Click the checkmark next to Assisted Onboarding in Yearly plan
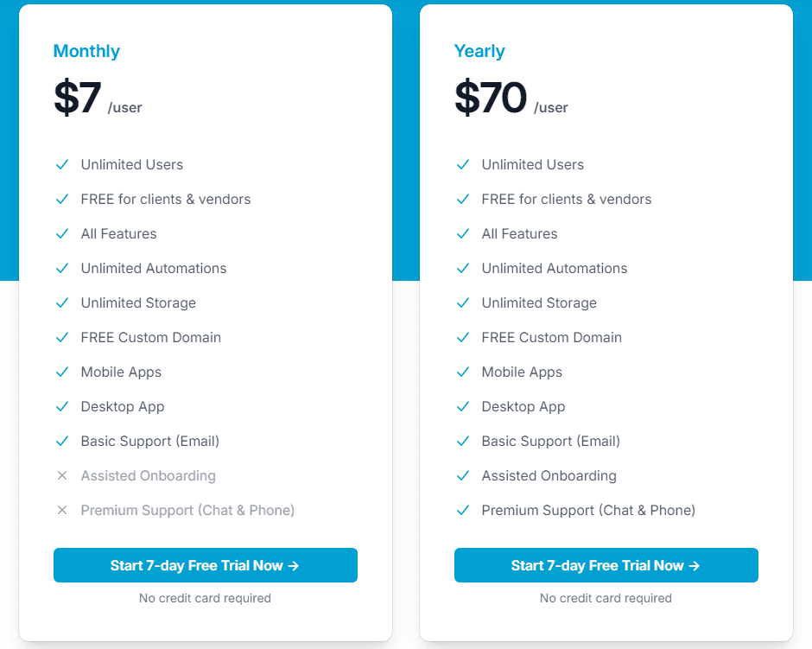This screenshot has height=649, width=812. [x=463, y=475]
